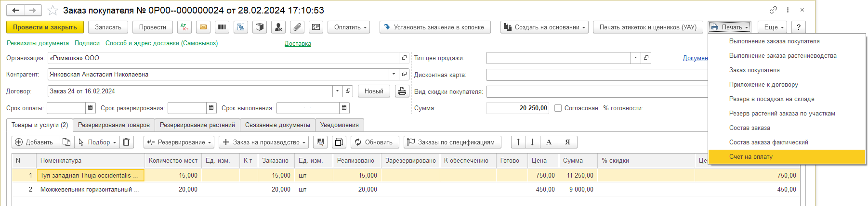Select Счет на оплату from print menu
This screenshot has width=868, height=206.
(x=750, y=157)
